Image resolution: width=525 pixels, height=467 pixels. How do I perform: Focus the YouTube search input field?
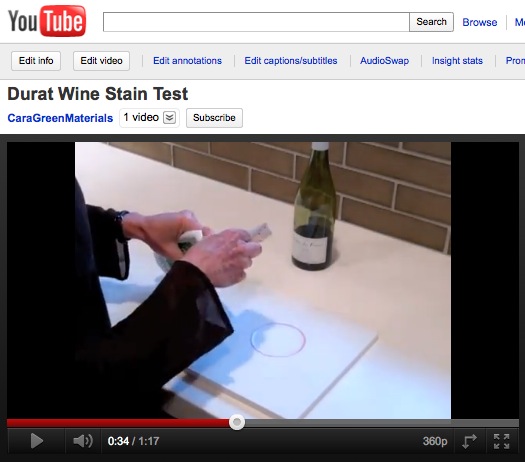tap(256, 22)
